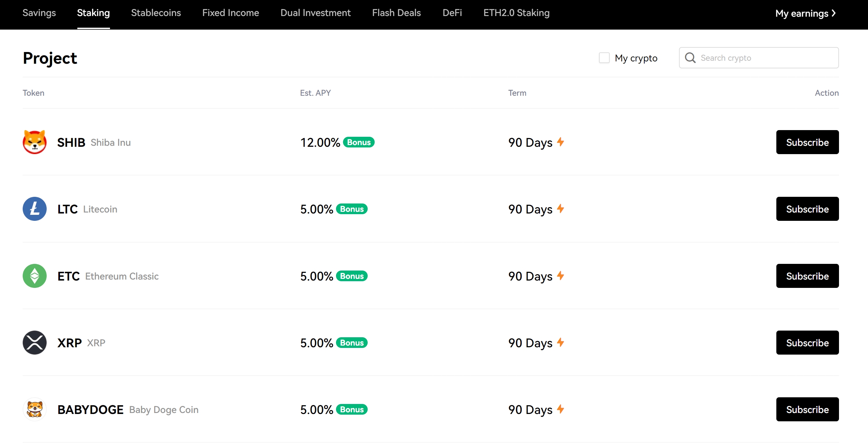
Task: Click the Token column header to sort
Action: pos(33,92)
